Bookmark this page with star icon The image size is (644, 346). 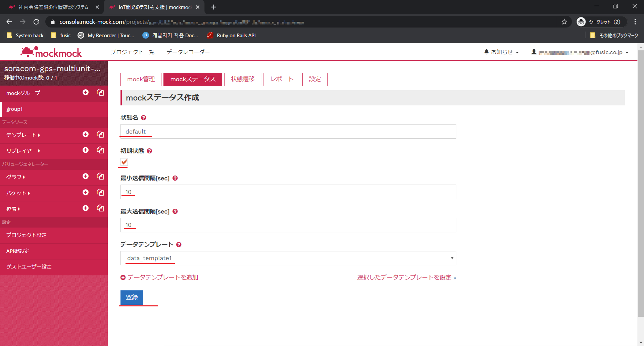pyautogui.click(x=564, y=22)
